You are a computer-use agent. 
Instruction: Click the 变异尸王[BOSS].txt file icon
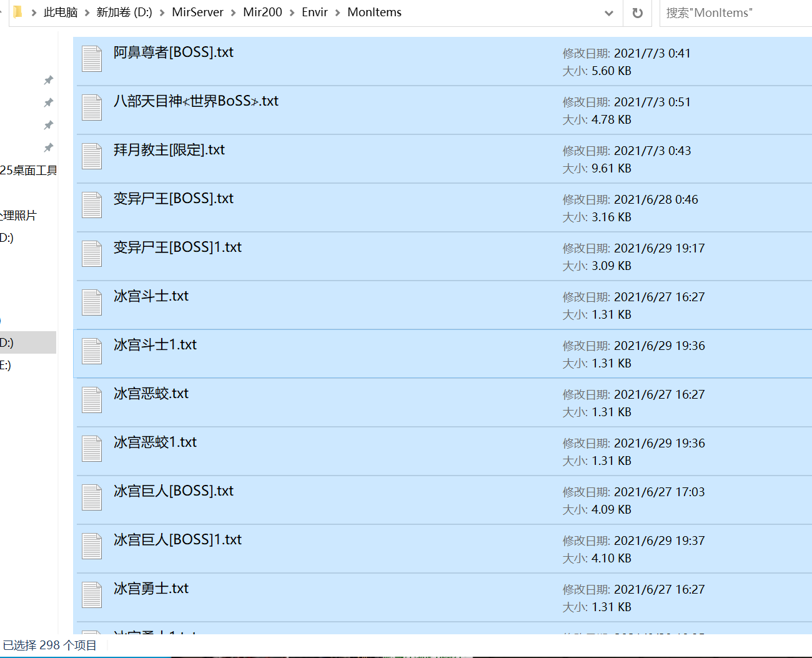coord(92,205)
